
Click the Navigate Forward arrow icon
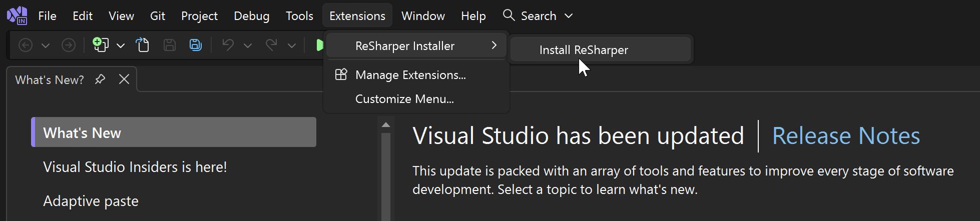tap(69, 45)
